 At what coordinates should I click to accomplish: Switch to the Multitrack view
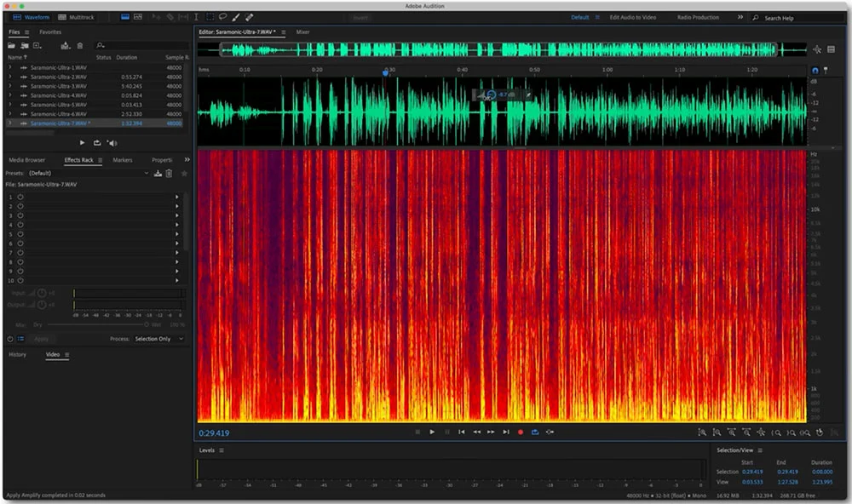pos(81,16)
